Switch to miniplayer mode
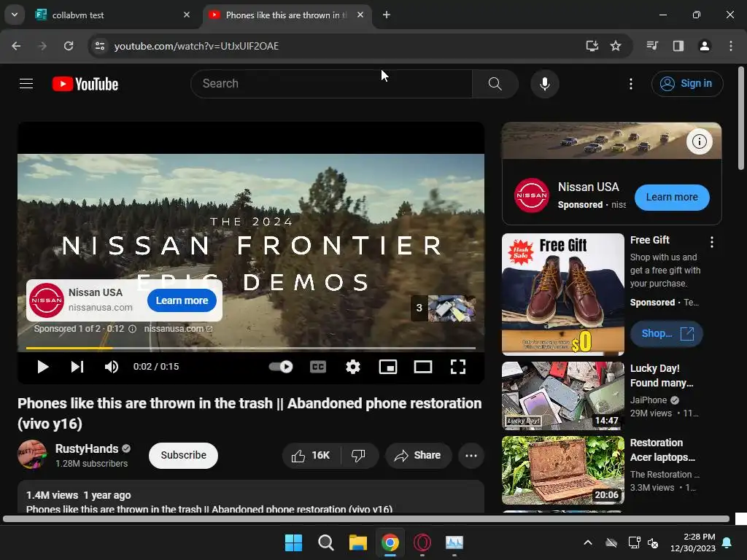The height and width of the screenshot is (560, 747). (388, 367)
